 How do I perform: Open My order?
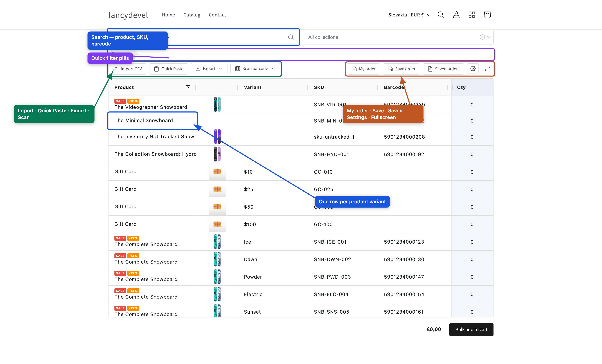point(363,69)
